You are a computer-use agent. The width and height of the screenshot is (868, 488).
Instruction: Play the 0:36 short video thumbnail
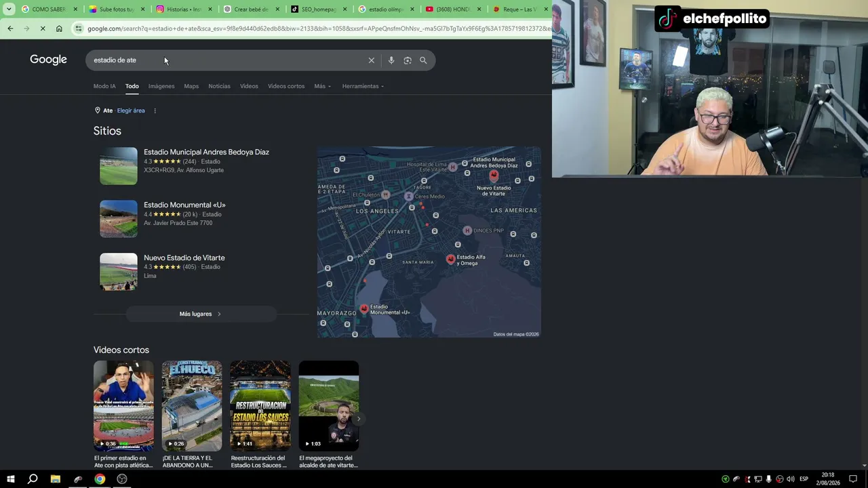pyautogui.click(x=123, y=406)
